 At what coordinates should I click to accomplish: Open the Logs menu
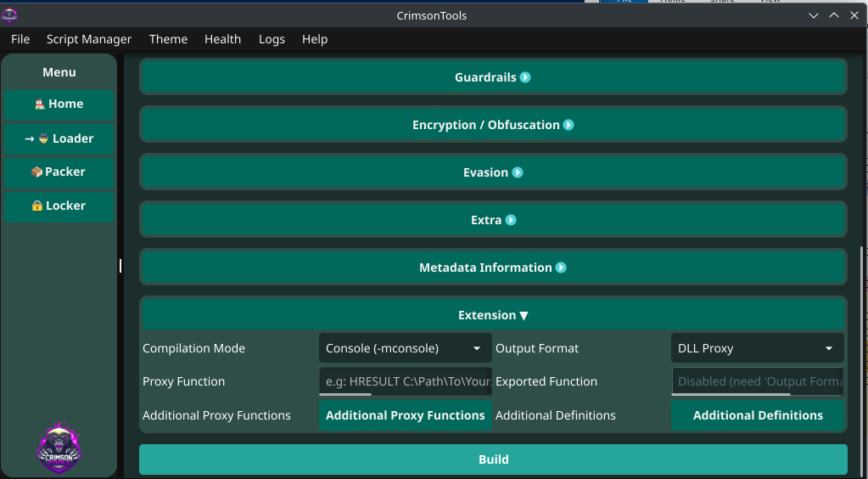[272, 39]
